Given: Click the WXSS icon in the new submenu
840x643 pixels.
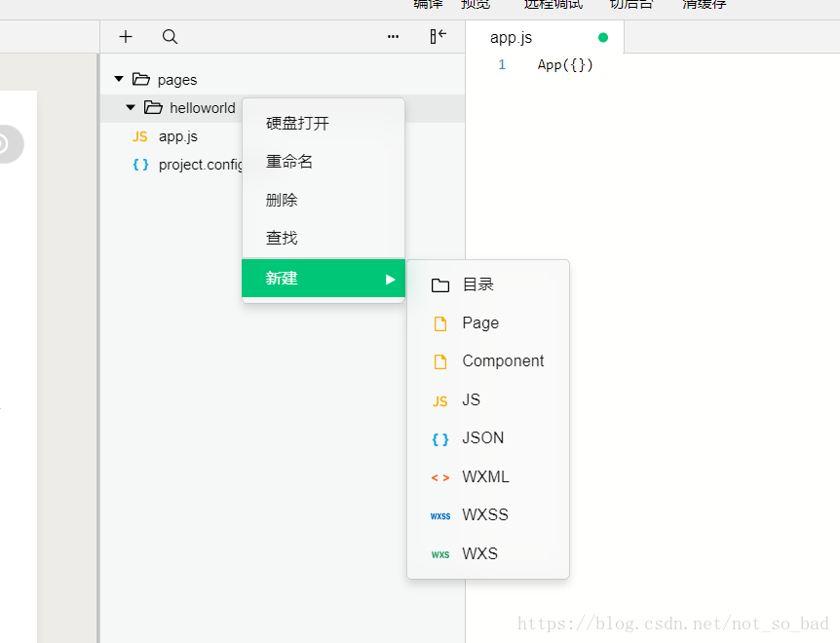Looking at the screenshot, I should pyautogui.click(x=439, y=515).
